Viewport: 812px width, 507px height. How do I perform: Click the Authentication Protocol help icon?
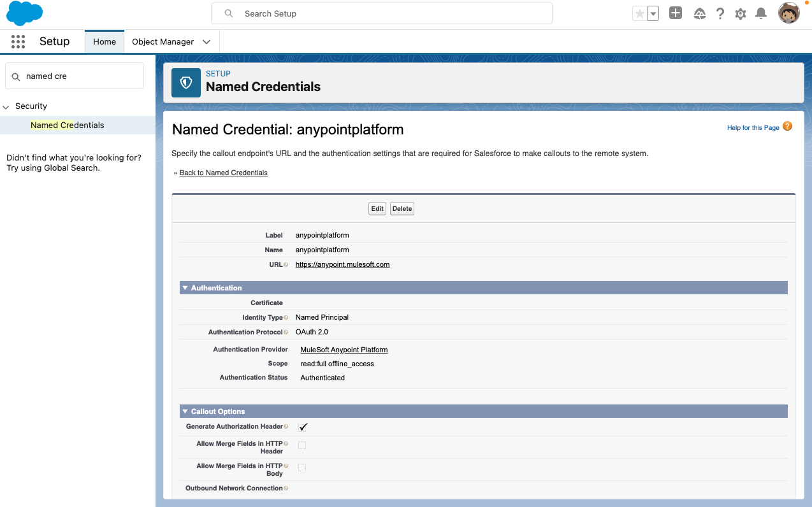point(286,332)
